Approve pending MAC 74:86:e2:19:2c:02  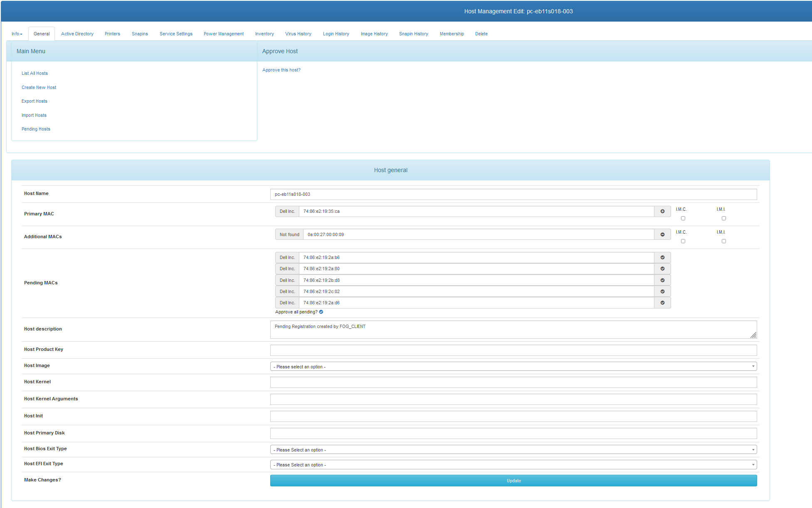point(662,292)
